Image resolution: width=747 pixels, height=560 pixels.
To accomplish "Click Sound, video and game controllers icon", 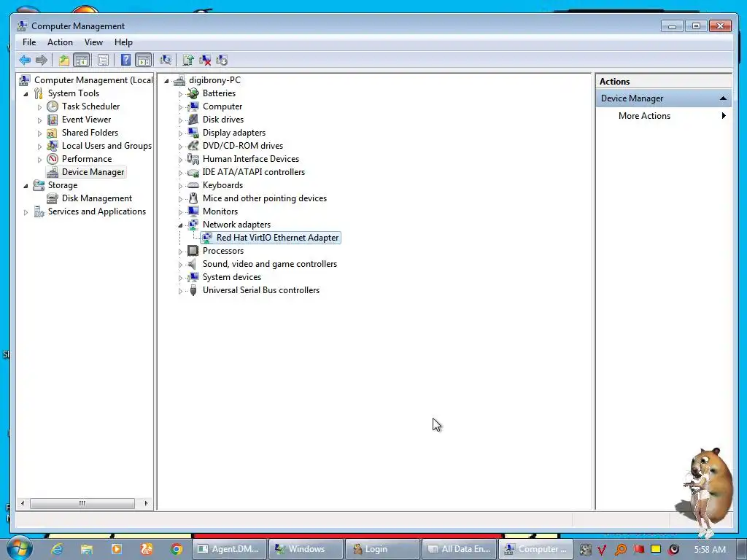I will (x=193, y=264).
